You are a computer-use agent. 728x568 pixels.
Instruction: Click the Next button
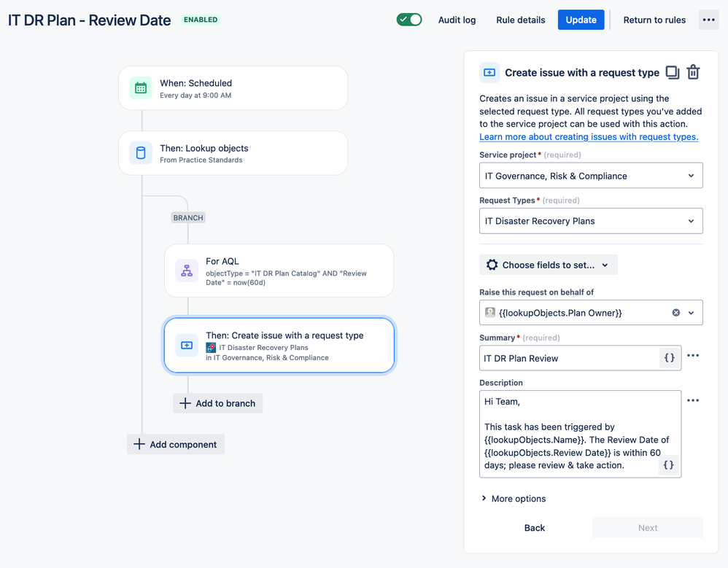pos(647,528)
